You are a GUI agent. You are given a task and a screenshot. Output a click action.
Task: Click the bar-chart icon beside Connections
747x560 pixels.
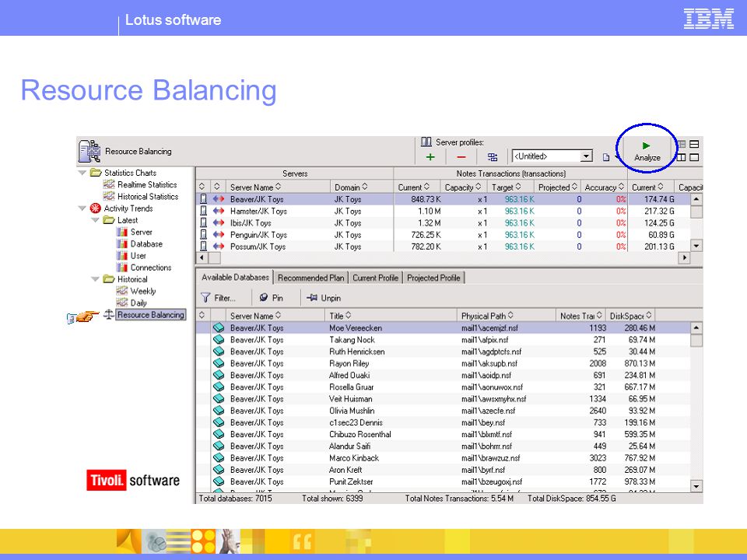coord(122,268)
